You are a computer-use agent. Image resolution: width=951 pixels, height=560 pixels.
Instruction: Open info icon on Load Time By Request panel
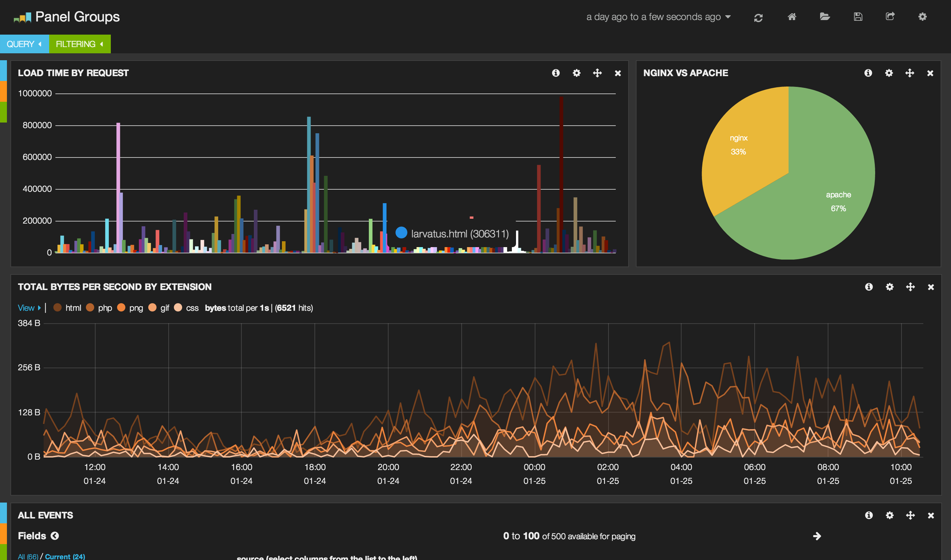(x=556, y=73)
